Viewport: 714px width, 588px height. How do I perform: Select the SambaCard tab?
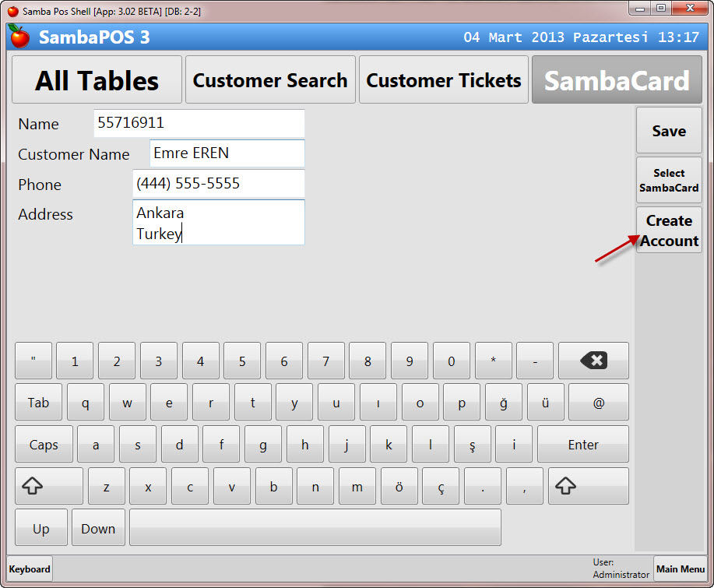tap(617, 80)
